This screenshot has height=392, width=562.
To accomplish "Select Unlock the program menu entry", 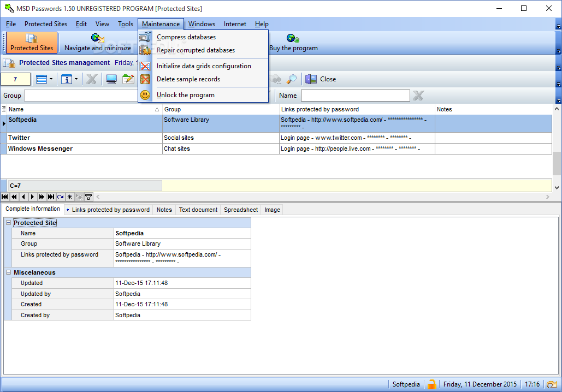I will pos(203,95).
